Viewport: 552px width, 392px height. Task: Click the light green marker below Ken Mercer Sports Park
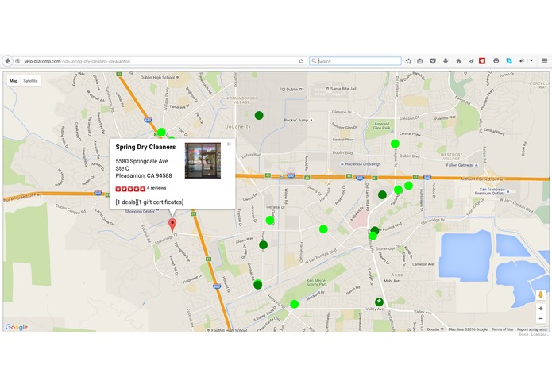[295, 304]
